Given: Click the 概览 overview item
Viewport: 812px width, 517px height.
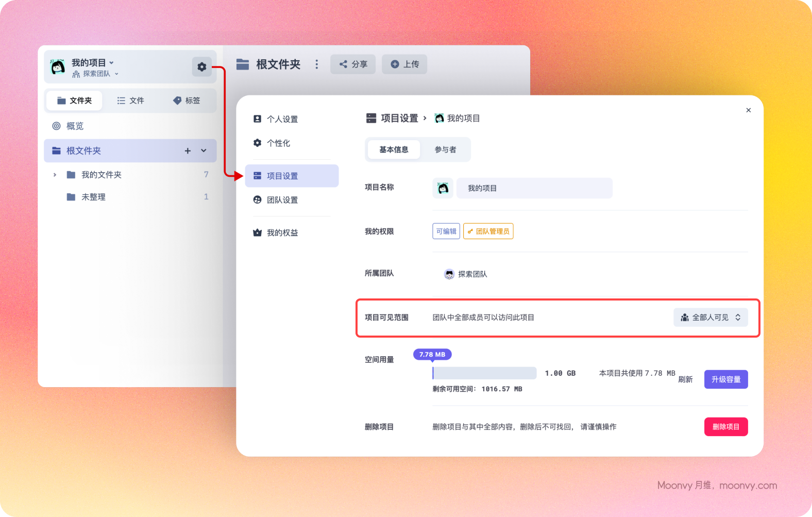Looking at the screenshot, I should coord(75,126).
